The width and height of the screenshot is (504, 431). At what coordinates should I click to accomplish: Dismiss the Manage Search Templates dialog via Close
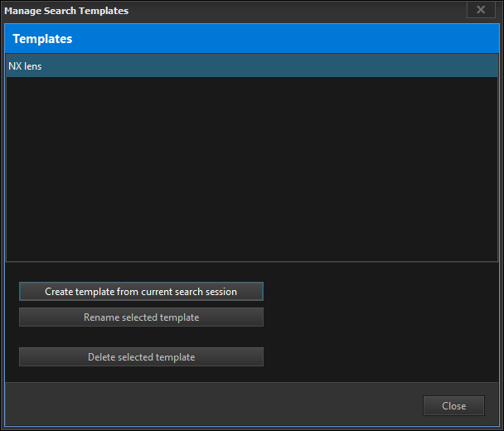pos(453,406)
